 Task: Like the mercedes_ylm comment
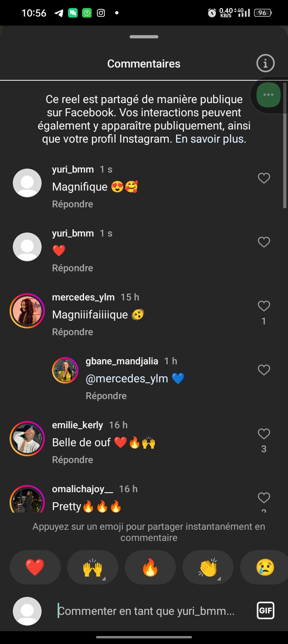(264, 306)
